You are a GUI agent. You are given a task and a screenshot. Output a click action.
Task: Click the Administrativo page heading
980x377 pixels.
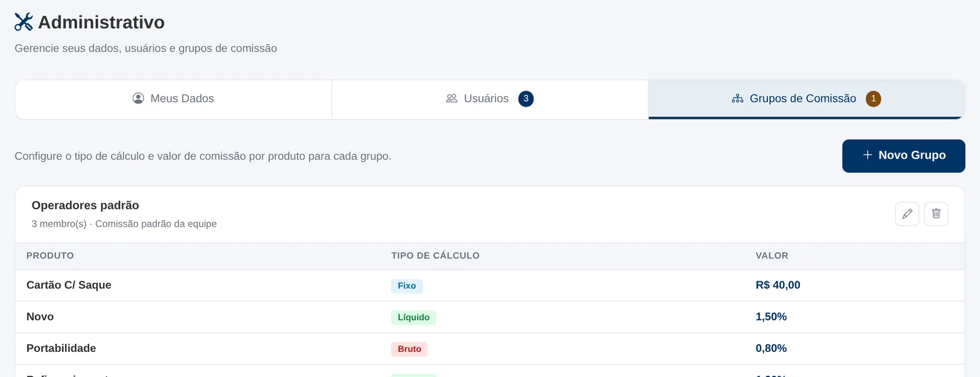point(102,22)
